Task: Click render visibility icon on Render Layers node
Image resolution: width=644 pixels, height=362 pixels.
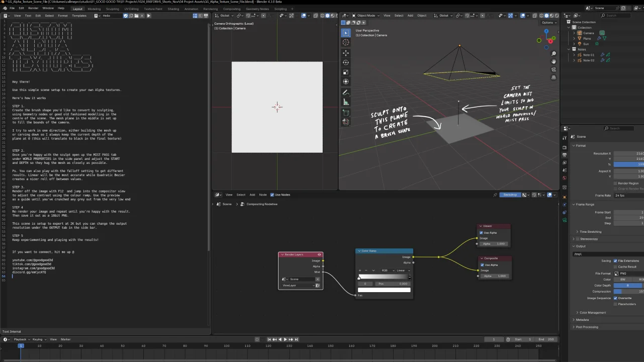Action: [x=319, y=254]
